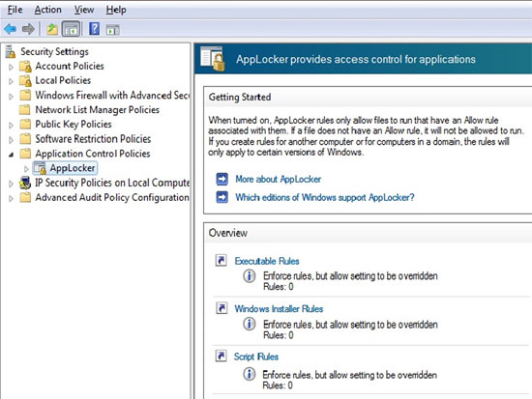Toggle the Show/Hide Console Tree icon
This screenshot has height=399, width=532.
pyautogui.click(x=71, y=29)
